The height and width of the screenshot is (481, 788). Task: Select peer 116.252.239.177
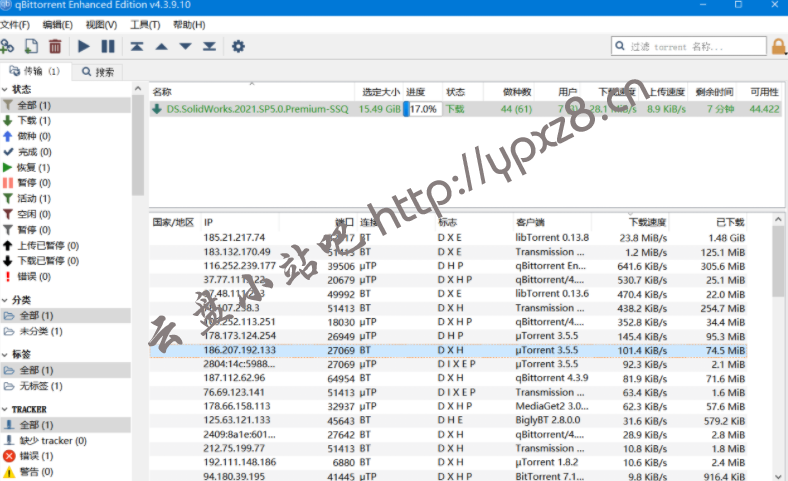tap(448, 266)
